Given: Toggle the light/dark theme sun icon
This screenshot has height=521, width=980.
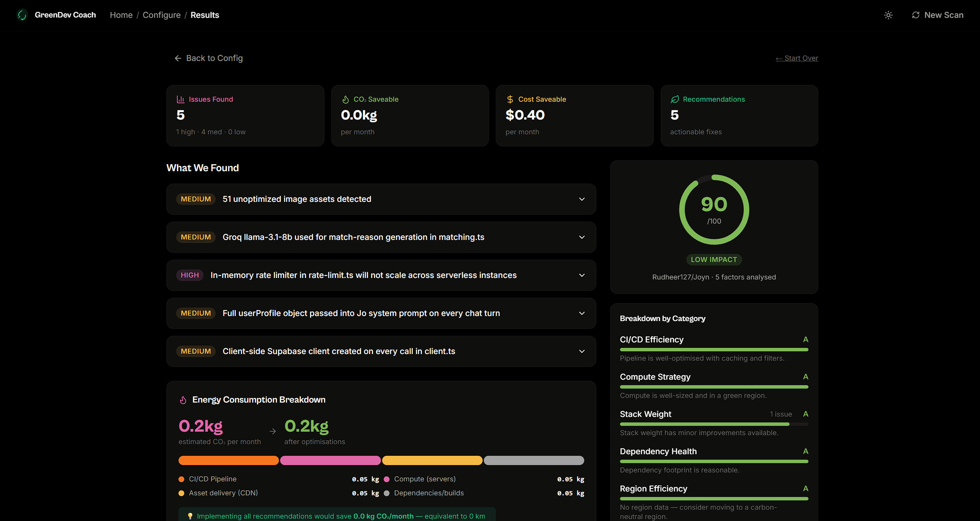Looking at the screenshot, I should pyautogui.click(x=888, y=15).
